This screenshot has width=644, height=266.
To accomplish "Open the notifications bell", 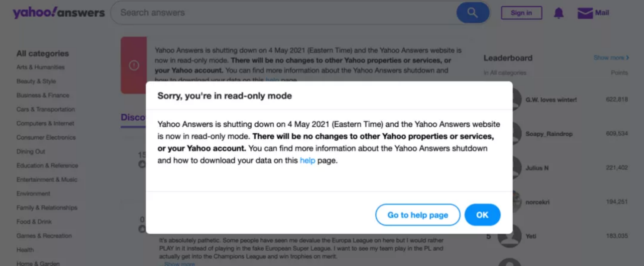I will tap(559, 13).
